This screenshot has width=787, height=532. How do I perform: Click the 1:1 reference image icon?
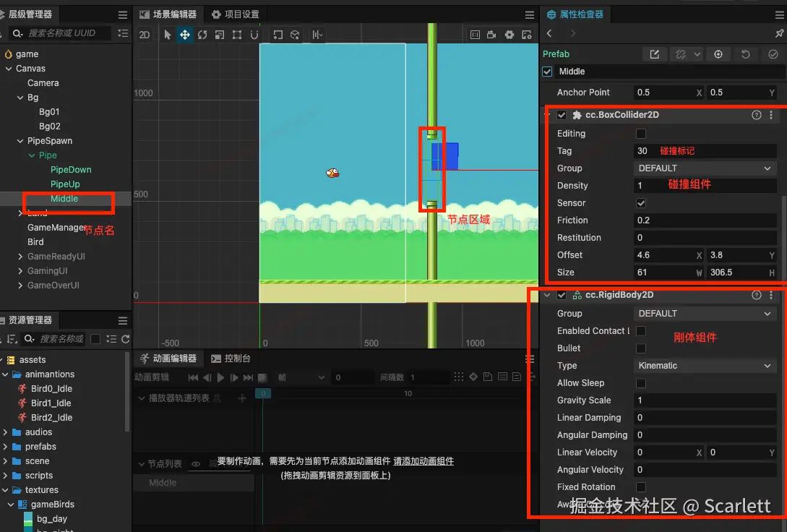(475, 35)
